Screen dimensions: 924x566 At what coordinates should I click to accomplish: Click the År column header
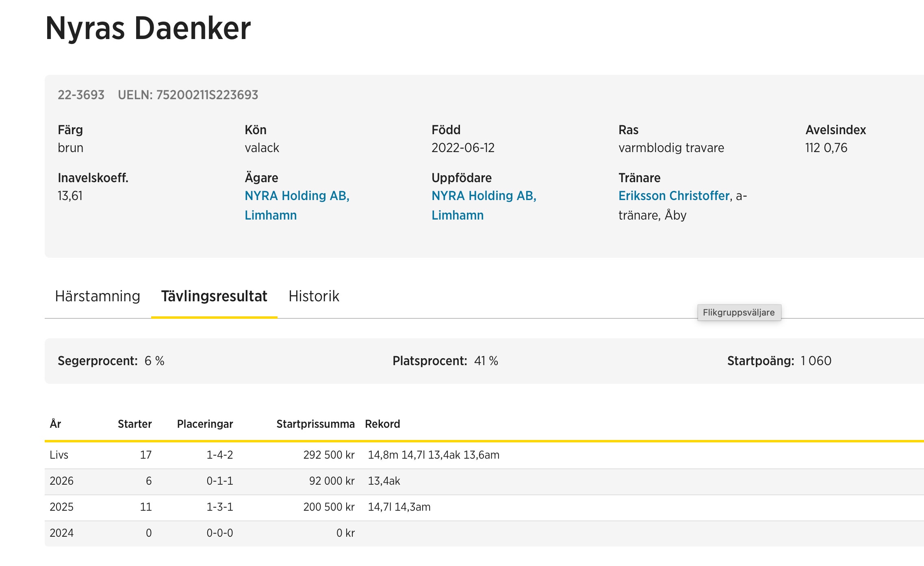pyautogui.click(x=55, y=424)
